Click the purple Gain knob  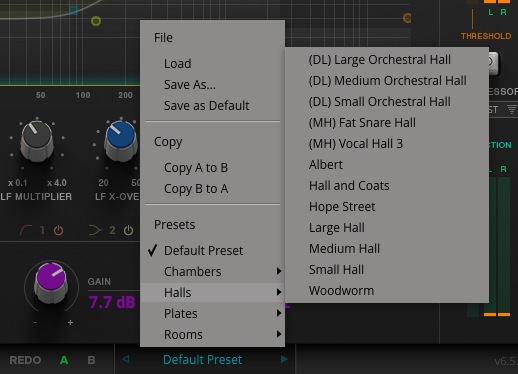51,283
